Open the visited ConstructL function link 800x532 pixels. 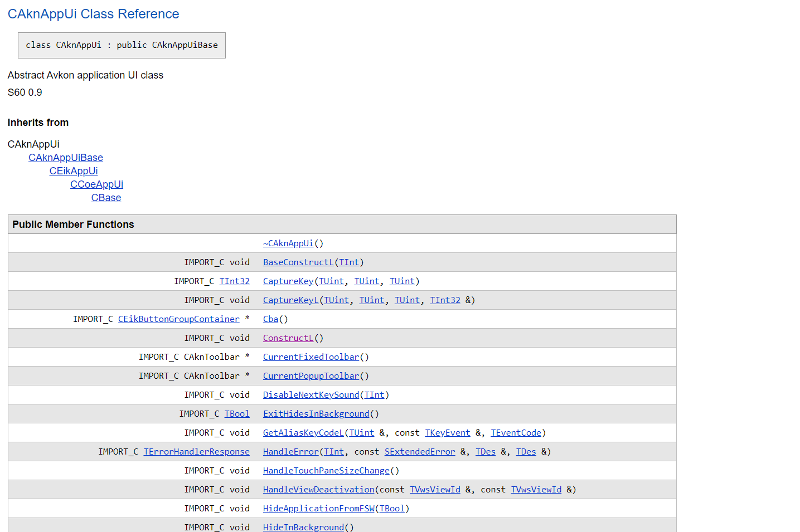point(288,338)
